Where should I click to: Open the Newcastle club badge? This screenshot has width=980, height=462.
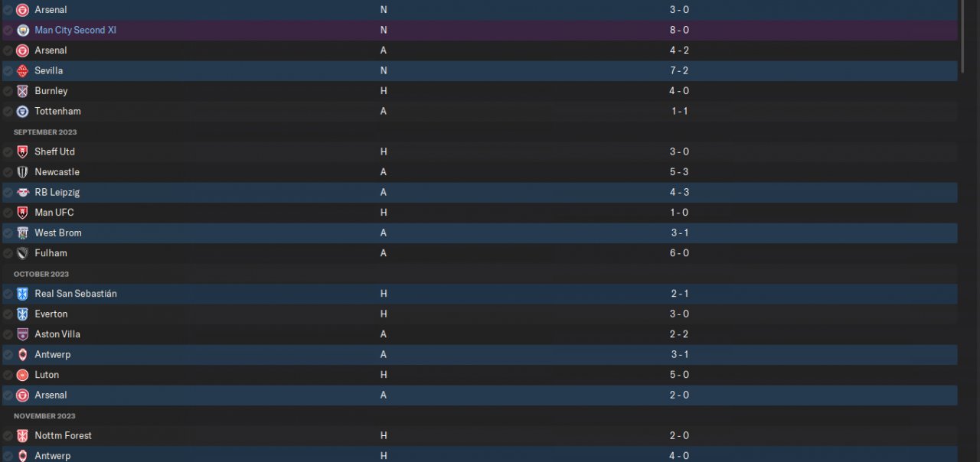pyautogui.click(x=23, y=172)
